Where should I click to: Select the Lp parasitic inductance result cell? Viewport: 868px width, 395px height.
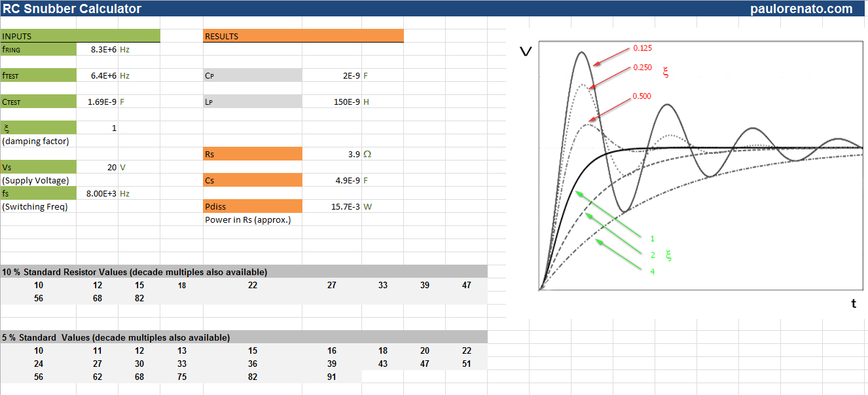click(x=352, y=102)
